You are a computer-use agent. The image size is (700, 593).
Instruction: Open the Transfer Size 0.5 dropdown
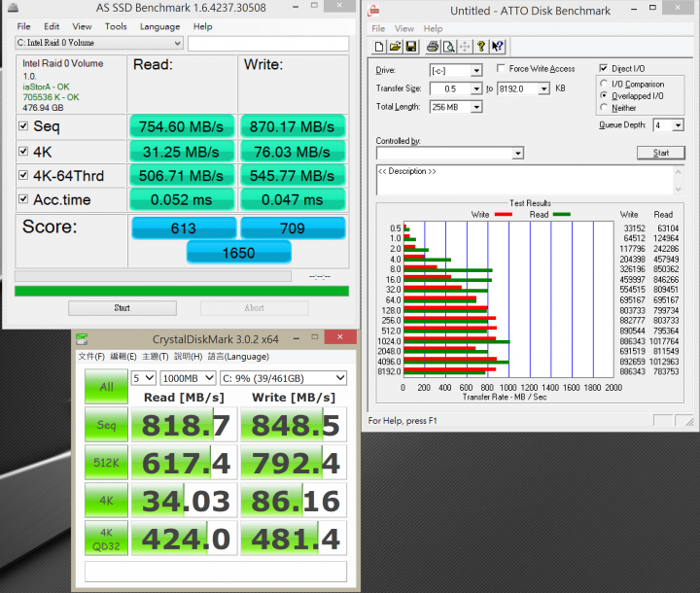pyautogui.click(x=476, y=88)
